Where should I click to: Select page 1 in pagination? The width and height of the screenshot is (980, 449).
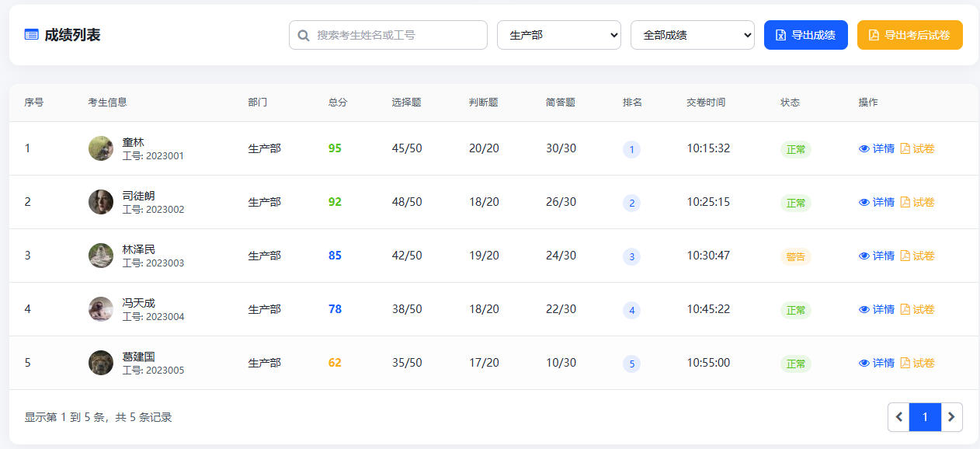pyautogui.click(x=925, y=417)
